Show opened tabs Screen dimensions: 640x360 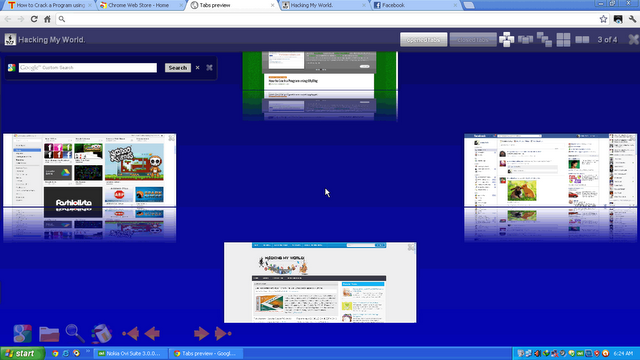[423, 40]
